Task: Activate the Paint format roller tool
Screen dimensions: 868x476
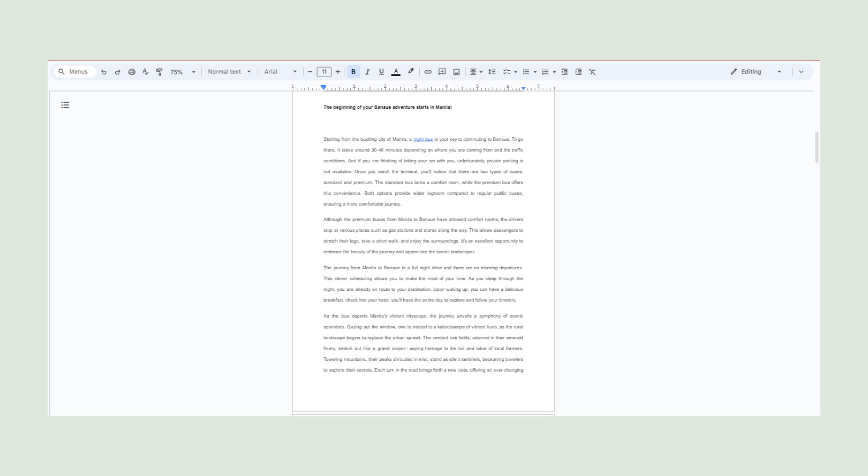Action: (159, 72)
